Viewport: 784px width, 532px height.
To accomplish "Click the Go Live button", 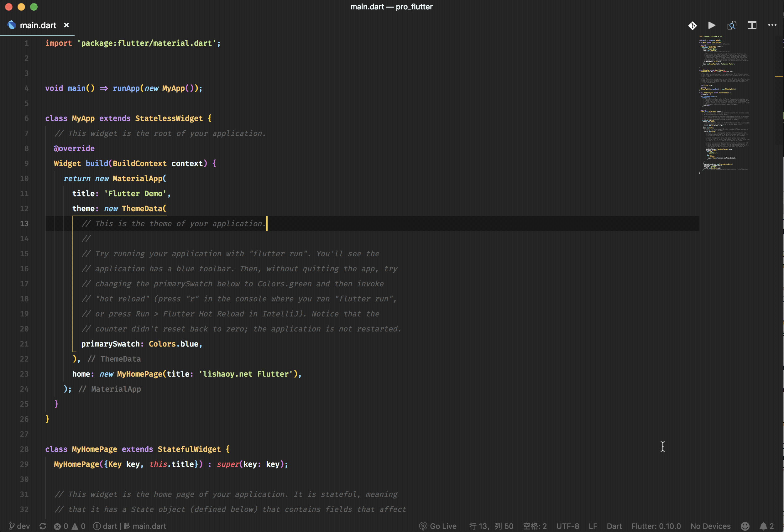I will coord(437,526).
